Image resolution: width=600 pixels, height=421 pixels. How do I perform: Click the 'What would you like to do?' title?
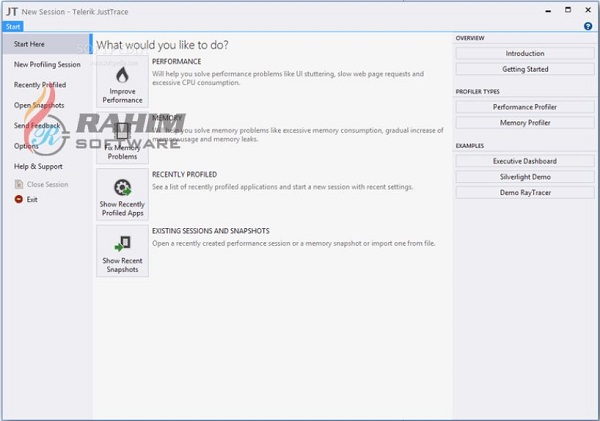coord(162,45)
